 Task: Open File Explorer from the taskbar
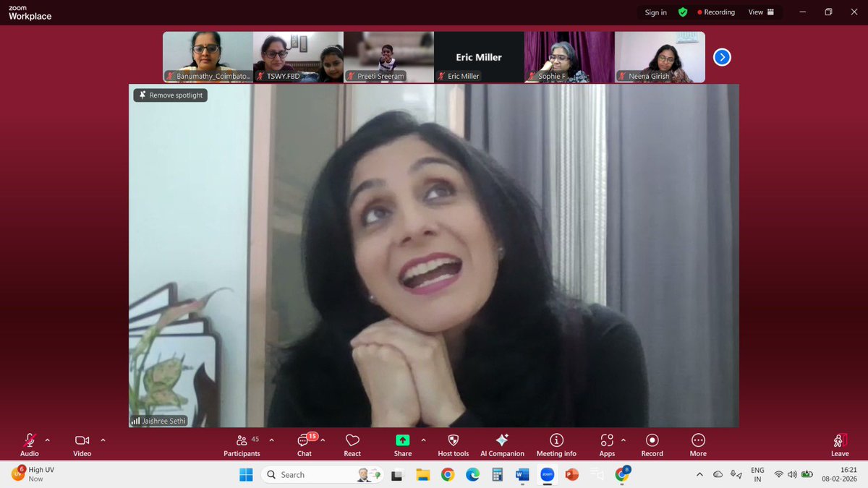tap(423, 475)
